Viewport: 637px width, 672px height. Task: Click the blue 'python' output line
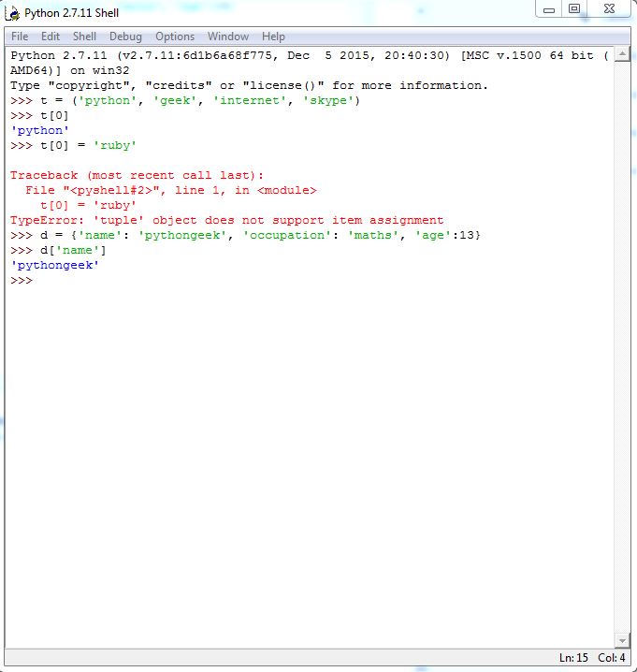click(39, 130)
